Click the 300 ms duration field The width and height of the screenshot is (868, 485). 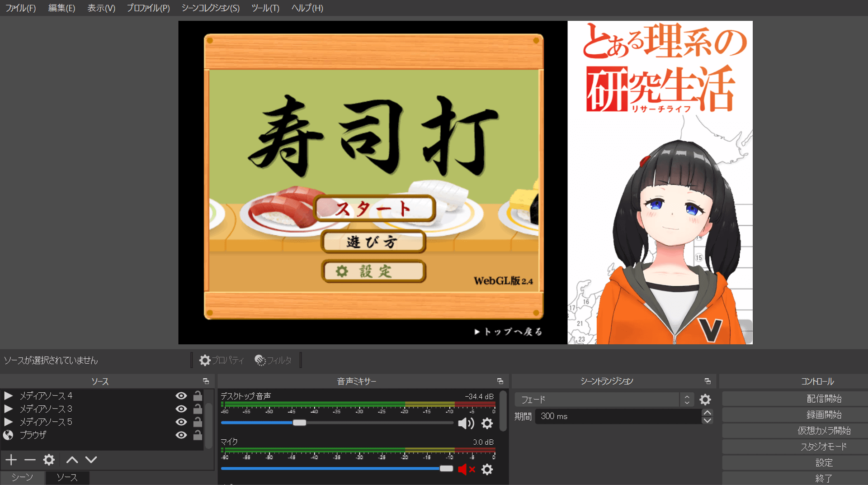618,416
